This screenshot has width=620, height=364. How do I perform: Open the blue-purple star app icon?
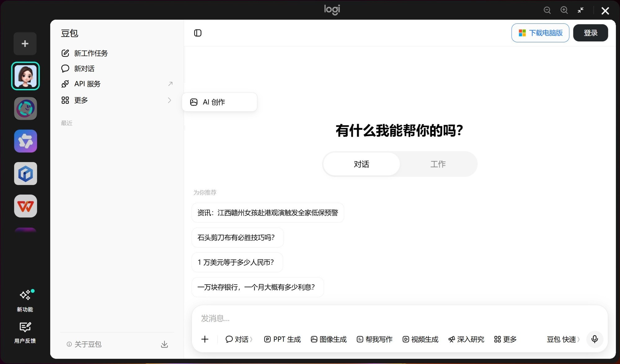point(25,141)
